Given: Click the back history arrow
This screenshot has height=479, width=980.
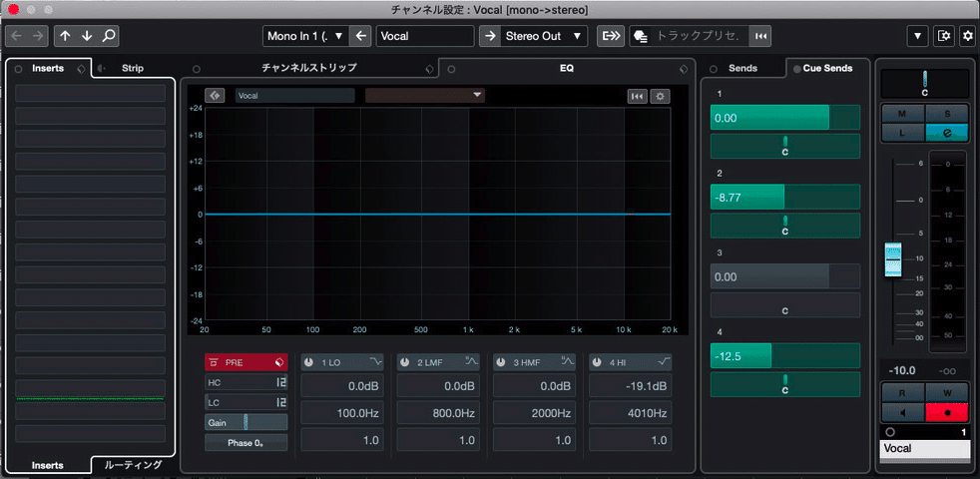Looking at the screenshot, I should [x=16, y=36].
